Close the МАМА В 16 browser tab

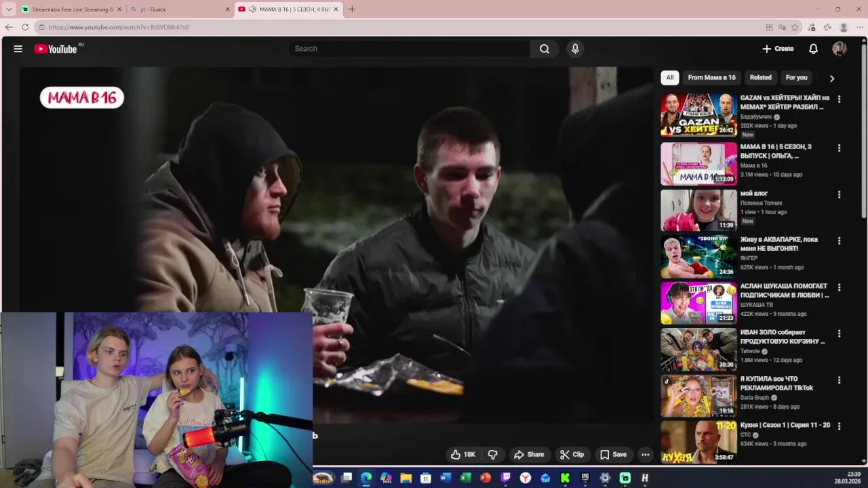click(x=336, y=9)
